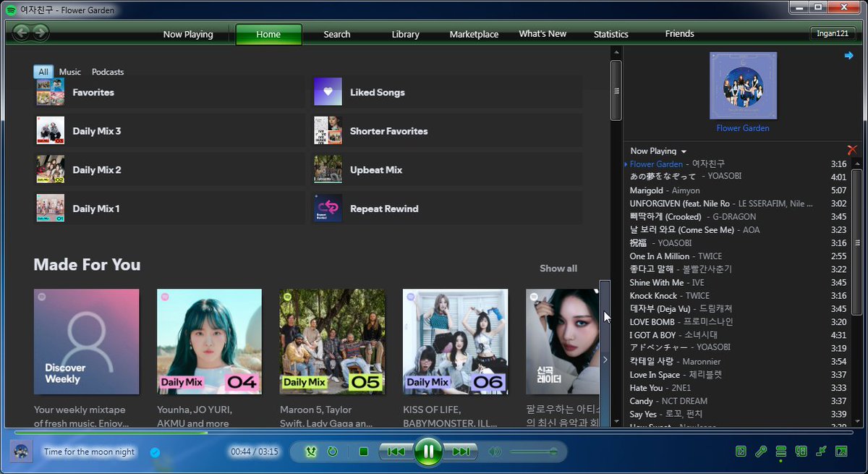The width and height of the screenshot is (868, 474).
Task: Open the connect devices icon
Action: (x=801, y=452)
